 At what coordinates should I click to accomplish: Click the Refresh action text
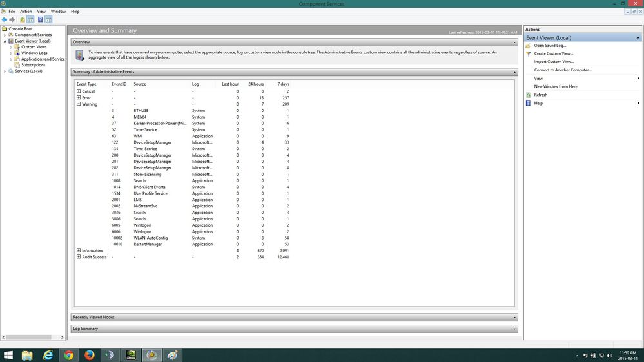[540, 95]
